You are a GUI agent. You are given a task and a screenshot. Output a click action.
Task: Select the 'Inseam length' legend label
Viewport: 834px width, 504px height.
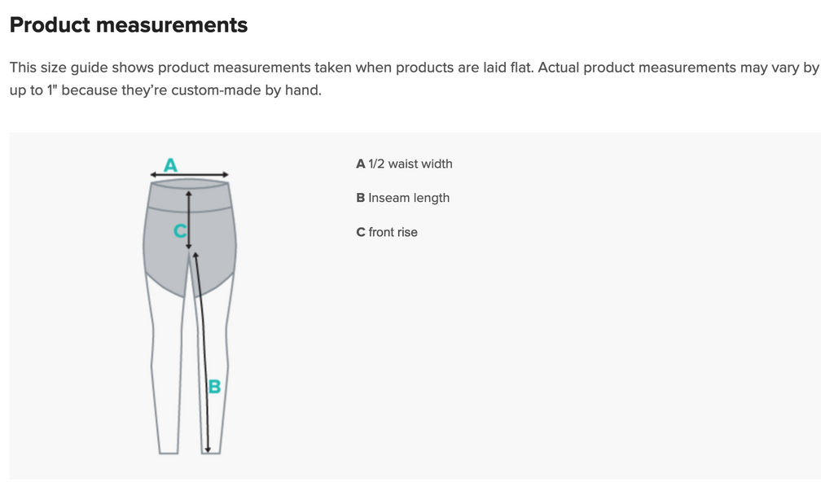[x=409, y=198]
